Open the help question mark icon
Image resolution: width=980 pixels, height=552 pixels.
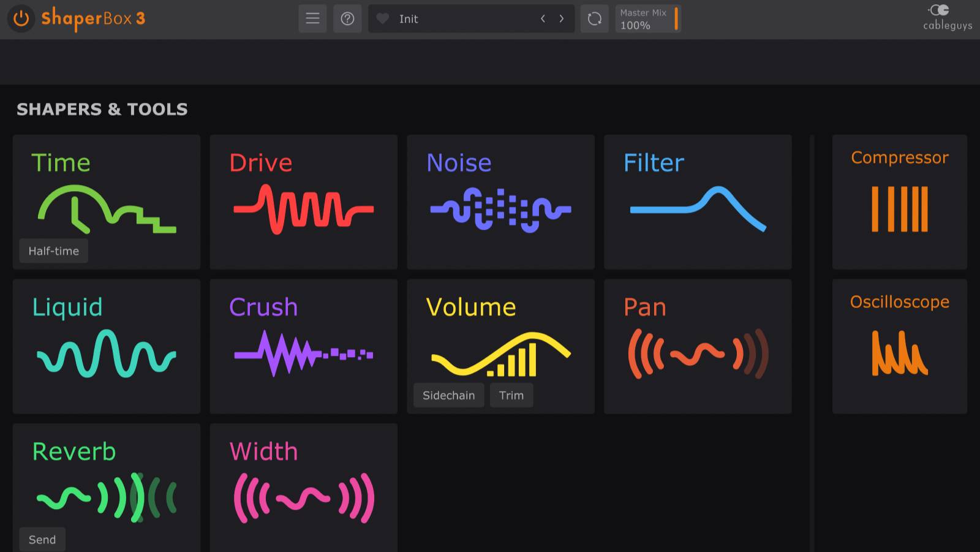347,18
